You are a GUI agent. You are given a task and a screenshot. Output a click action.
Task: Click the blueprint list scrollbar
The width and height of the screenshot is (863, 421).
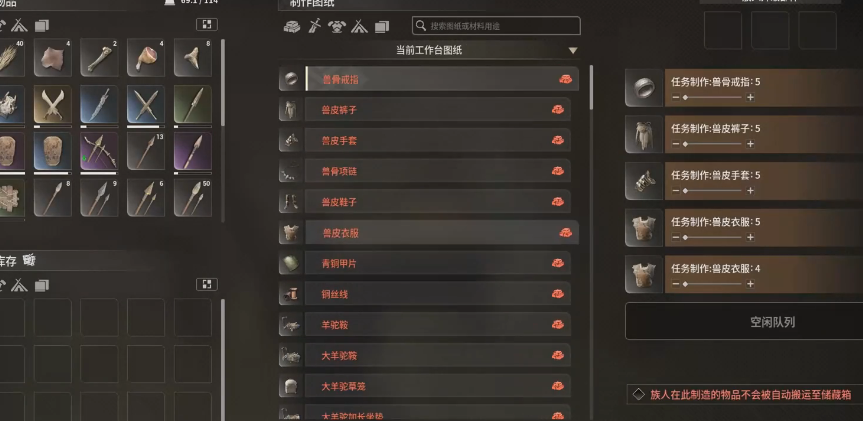pos(592,87)
